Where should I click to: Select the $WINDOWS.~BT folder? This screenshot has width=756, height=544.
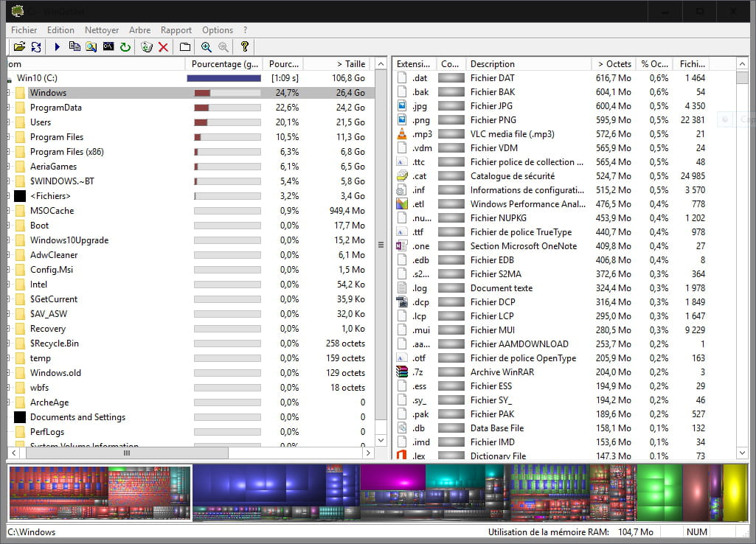(190, 181)
